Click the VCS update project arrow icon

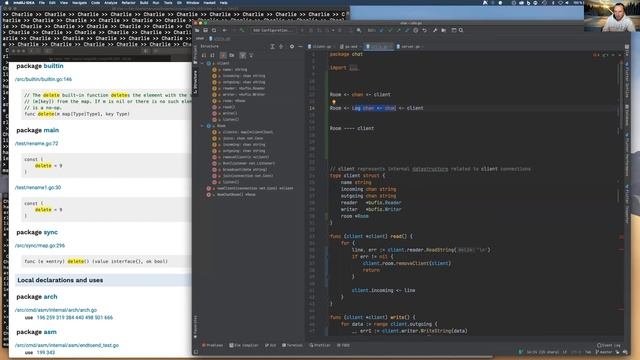(381, 30)
